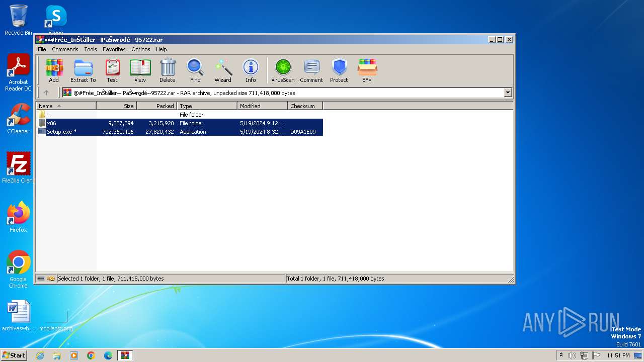Image resolution: width=644 pixels, height=362 pixels.
Task: Select the x86 folder row
Action: click(180, 123)
